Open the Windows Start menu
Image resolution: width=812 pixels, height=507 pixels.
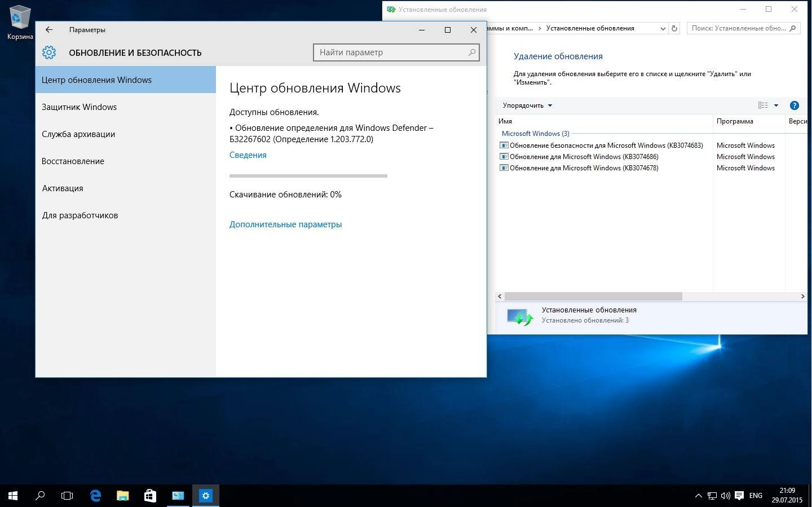point(13,496)
